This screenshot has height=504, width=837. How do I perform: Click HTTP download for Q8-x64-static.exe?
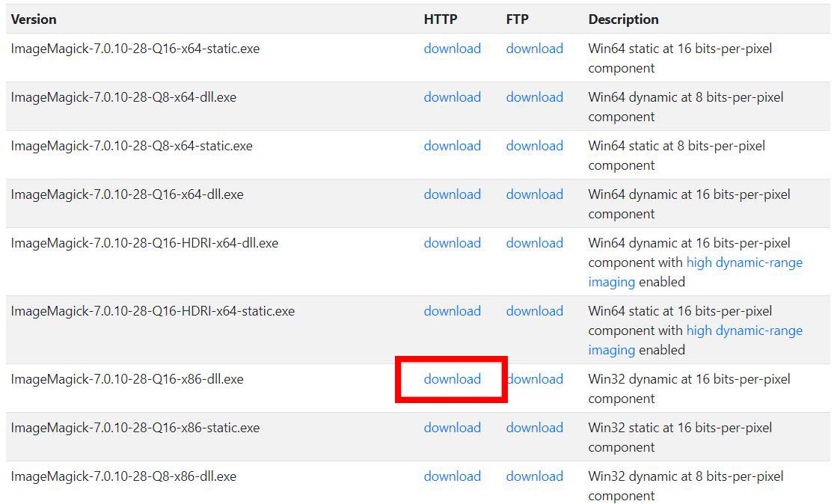pos(452,146)
